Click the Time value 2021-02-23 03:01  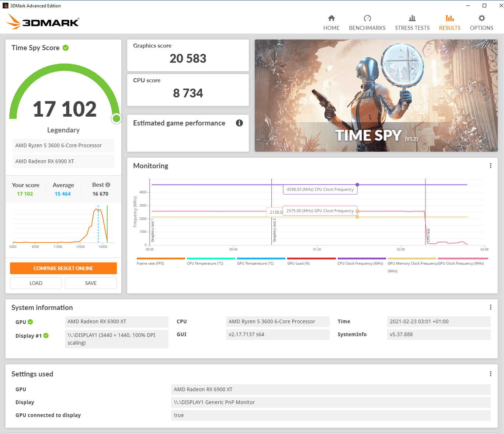[439, 321]
